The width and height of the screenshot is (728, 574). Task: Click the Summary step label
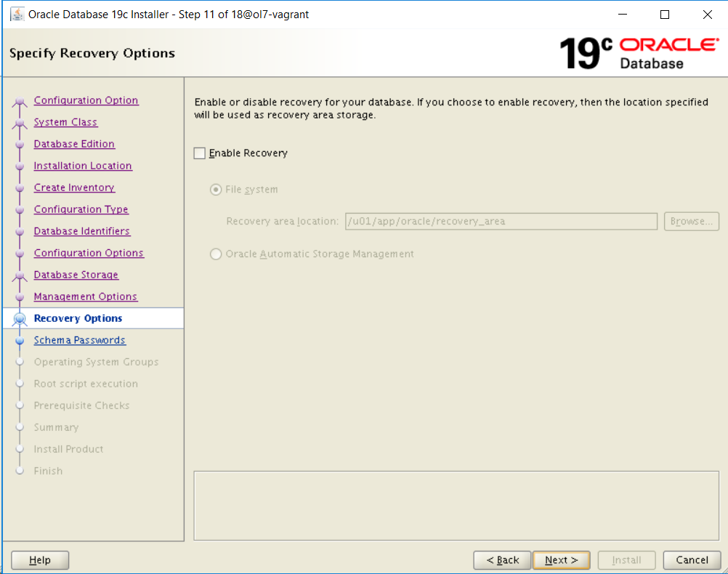point(56,428)
